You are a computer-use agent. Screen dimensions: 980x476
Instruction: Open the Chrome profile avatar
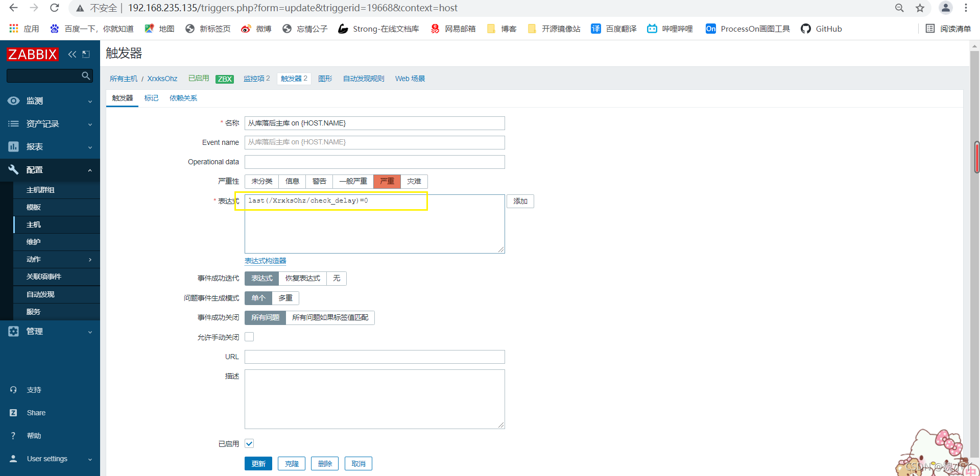tap(946, 8)
